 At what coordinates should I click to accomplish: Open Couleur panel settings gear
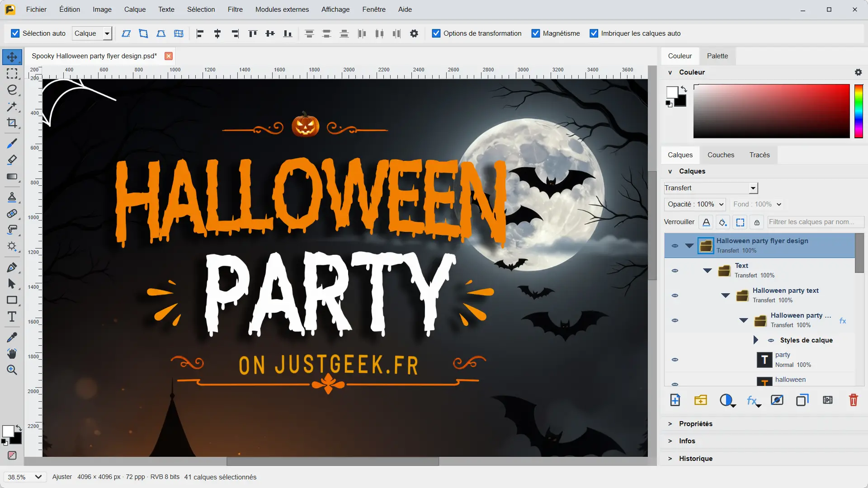[x=858, y=72]
